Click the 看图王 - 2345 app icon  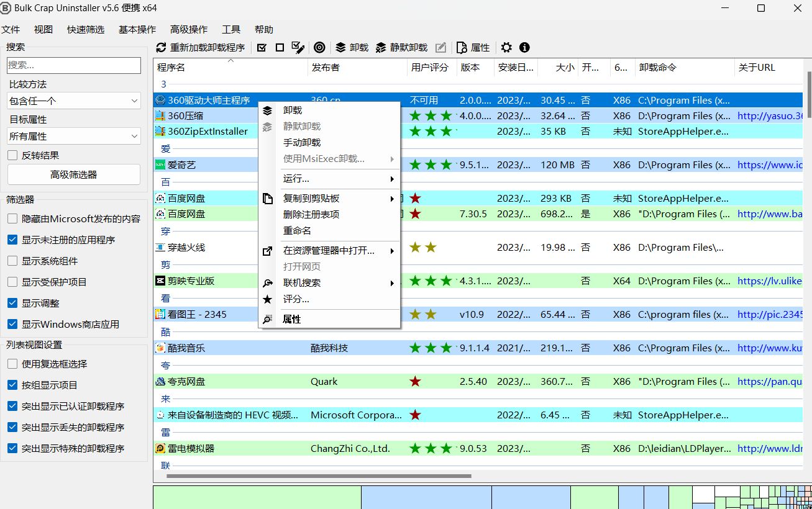tap(160, 314)
